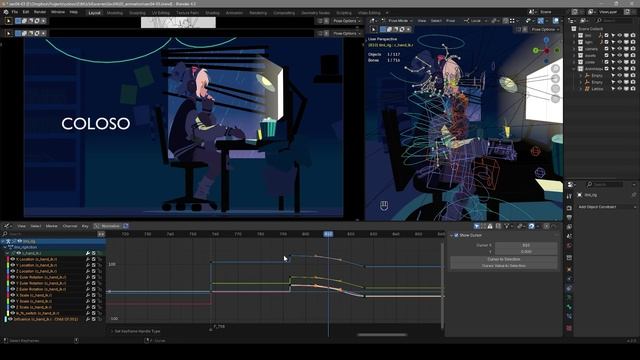640x360 pixels.
Task: Hide ik_fk_switch curve with eye icon
Action: (x=12, y=313)
